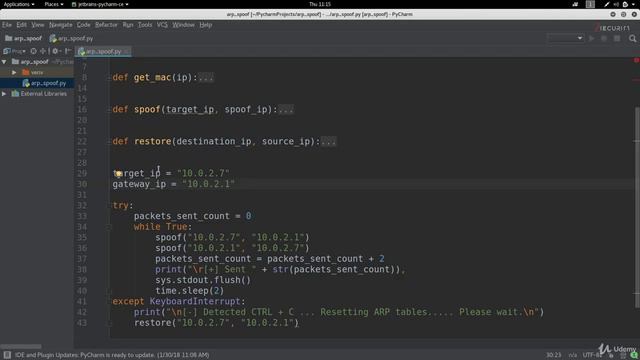
Task: Click cursor position 30:23 in status bar
Action: pos(553,355)
